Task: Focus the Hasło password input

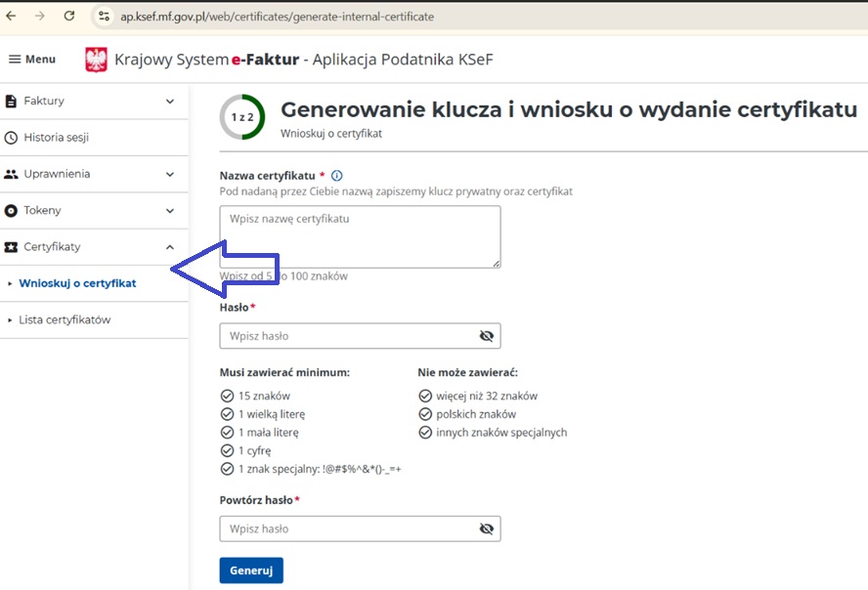Action: click(347, 336)
